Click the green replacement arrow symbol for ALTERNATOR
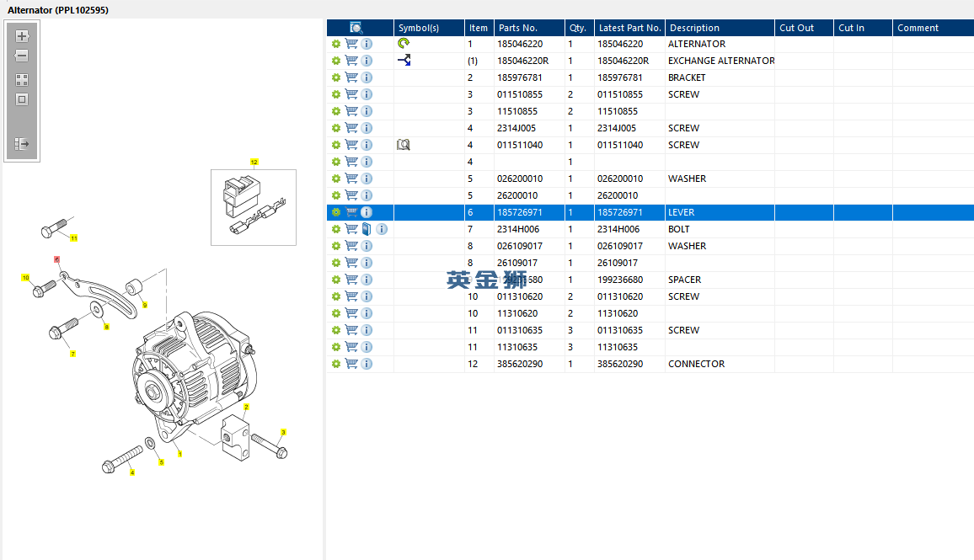The width and height of the screenshot is (974, 560). coord(404,44)
